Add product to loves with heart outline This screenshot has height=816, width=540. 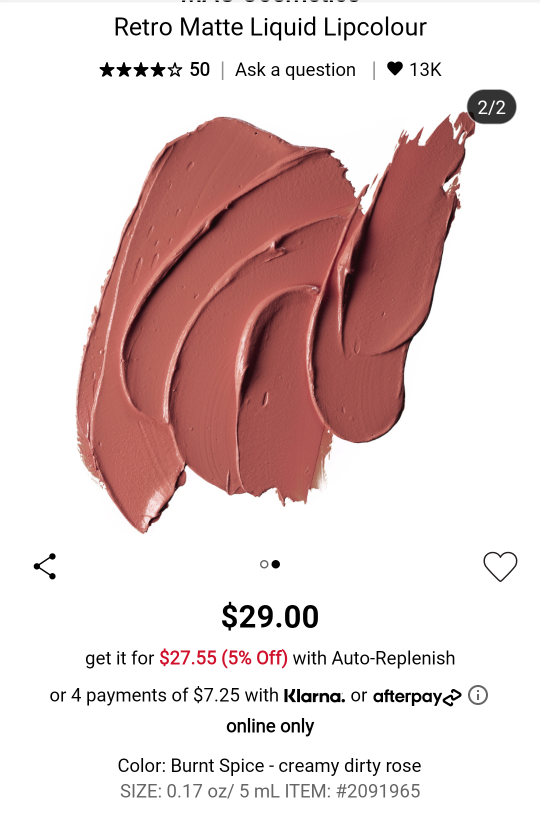[x=500, y=566]
